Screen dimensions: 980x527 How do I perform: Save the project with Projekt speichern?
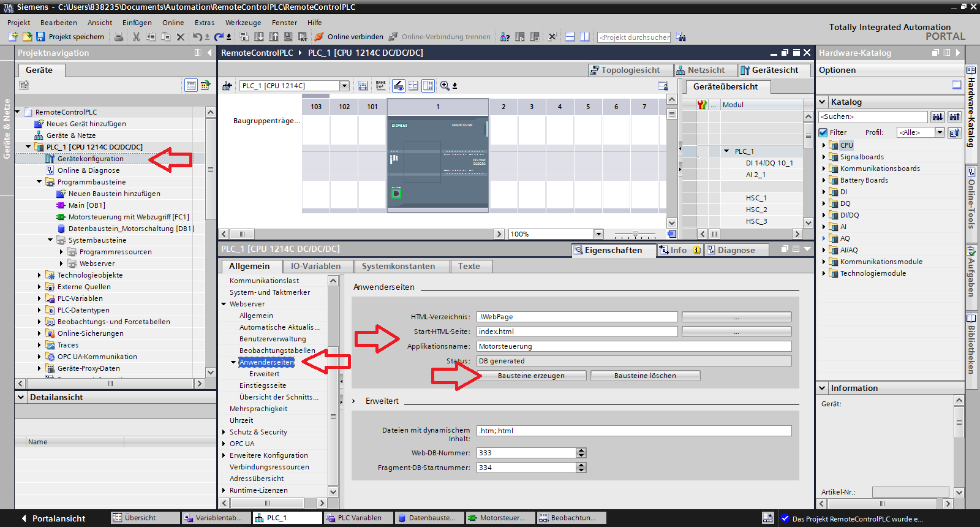tap(70, 37)
